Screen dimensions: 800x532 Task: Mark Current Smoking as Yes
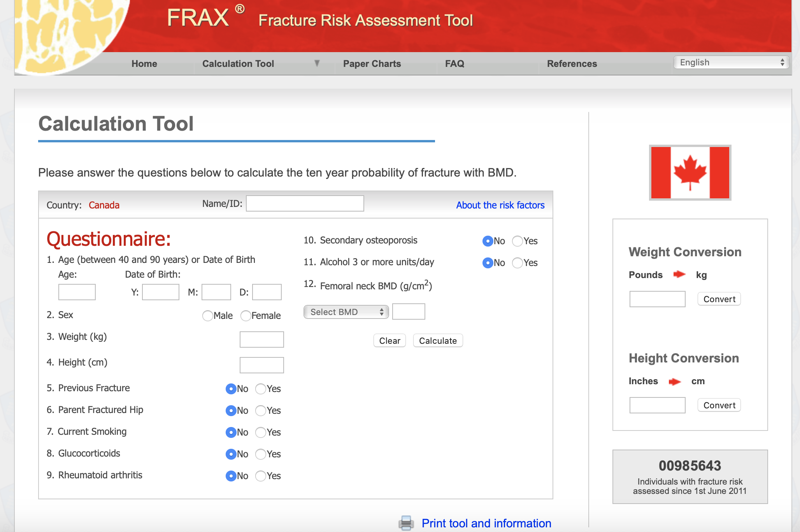click(x=261, y=432)
